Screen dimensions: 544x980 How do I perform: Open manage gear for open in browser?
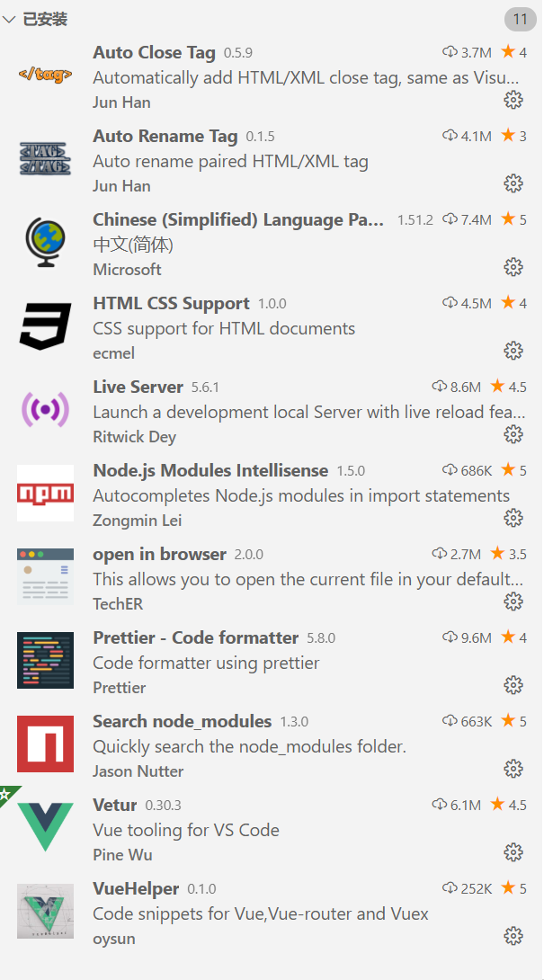tap(513, 601)
